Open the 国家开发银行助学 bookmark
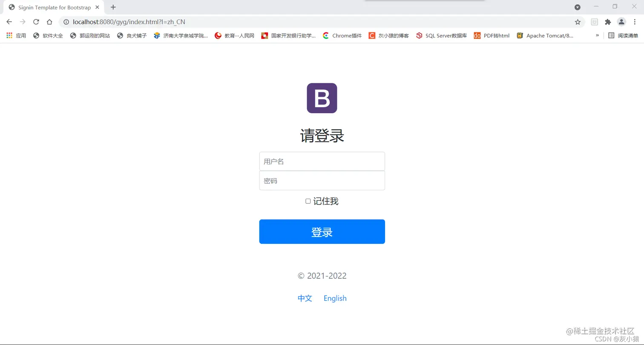The width and height of the screenshot is (644, 345). tap(288, 36)
